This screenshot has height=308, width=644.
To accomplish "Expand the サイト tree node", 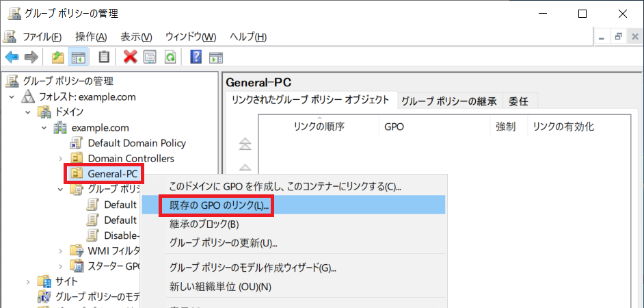I will coord(29,281).
